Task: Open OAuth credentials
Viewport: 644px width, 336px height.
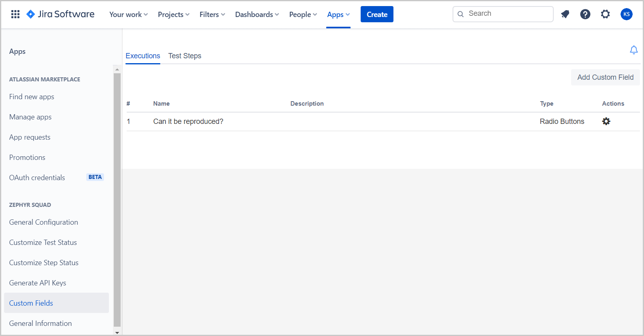Action: pyautogui.click(x=37, y=178)
